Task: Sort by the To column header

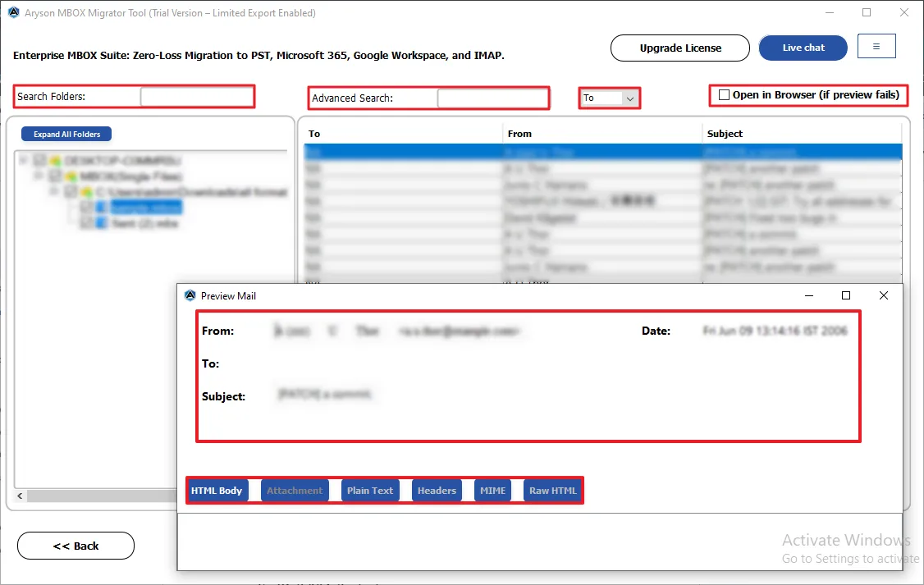Action: coord(403,134)
